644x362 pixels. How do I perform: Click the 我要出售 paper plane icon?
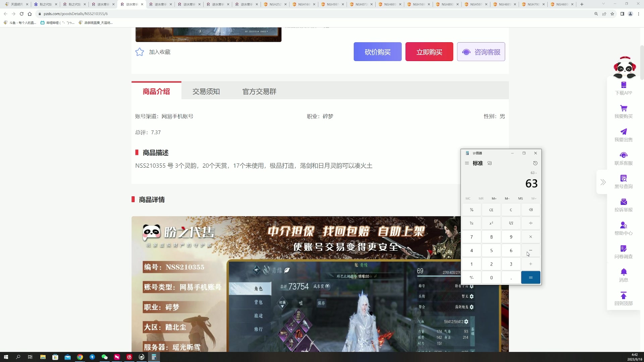624,131
